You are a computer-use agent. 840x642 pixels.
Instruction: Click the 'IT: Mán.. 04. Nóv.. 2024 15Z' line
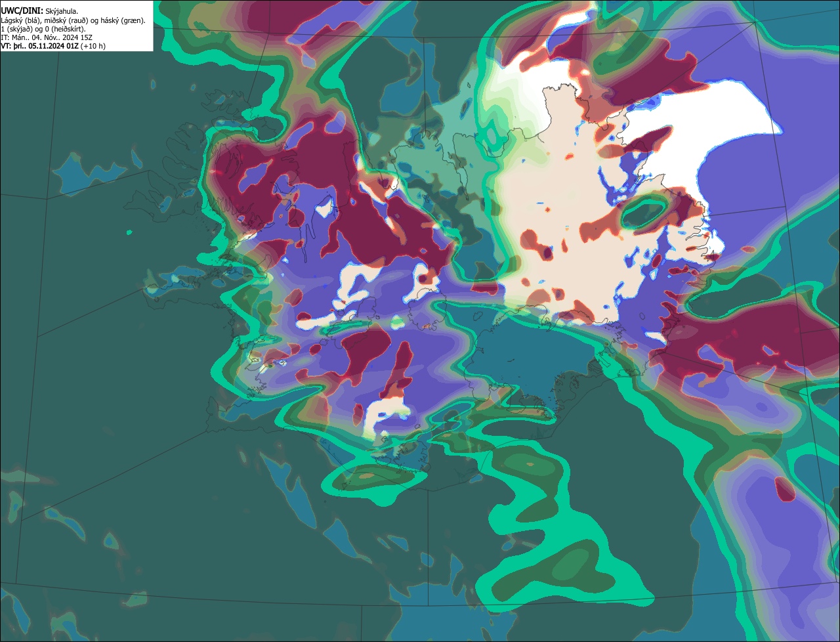pyautogui.click(x=47, y=37)
